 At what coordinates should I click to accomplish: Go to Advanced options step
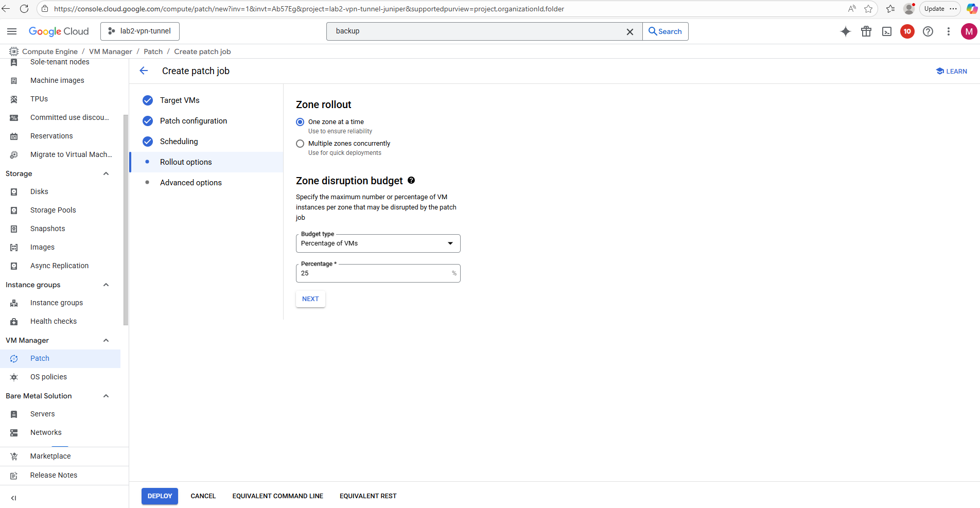pos(190,183)
